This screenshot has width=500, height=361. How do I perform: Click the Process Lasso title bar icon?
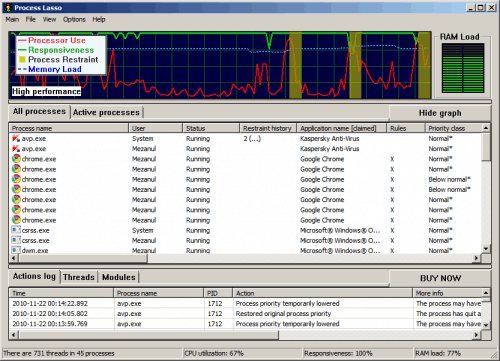(8, 7)
